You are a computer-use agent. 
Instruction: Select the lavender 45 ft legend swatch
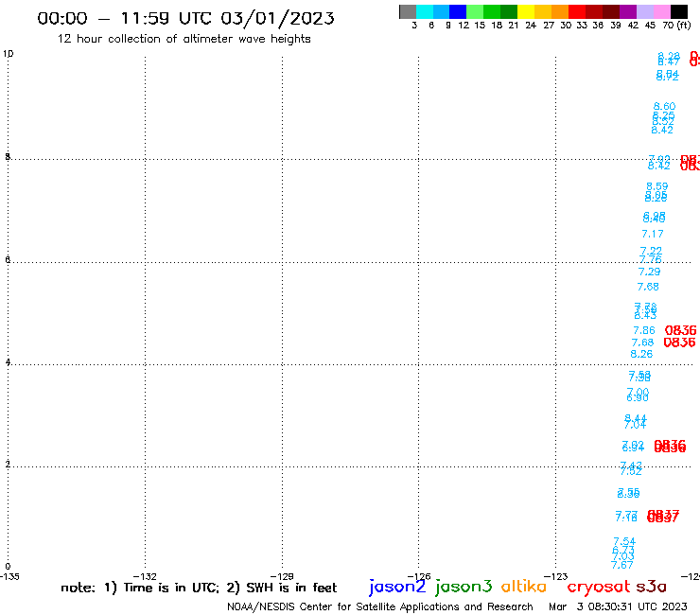coord(645,11)
